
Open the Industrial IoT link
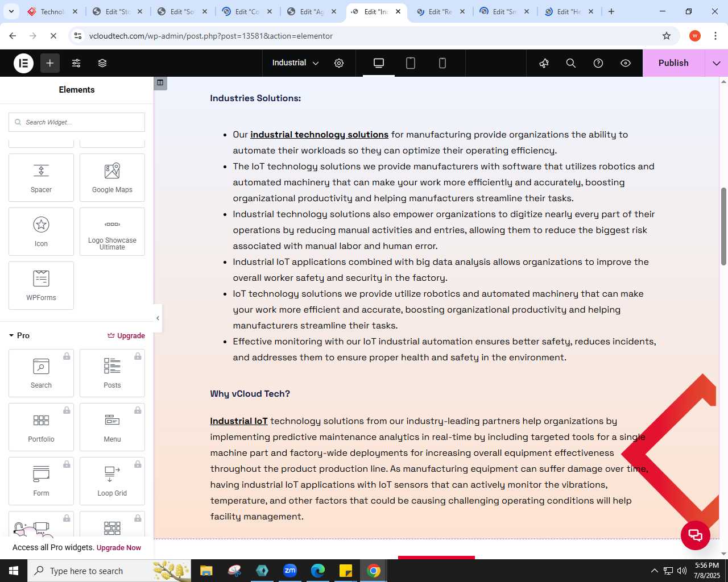(x=238, y=421)
